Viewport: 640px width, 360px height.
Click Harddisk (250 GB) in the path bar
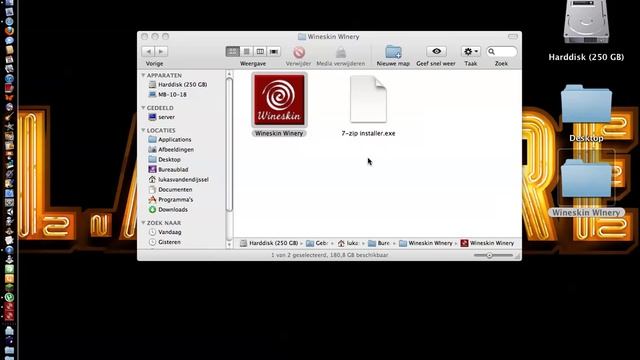point(269,243)
